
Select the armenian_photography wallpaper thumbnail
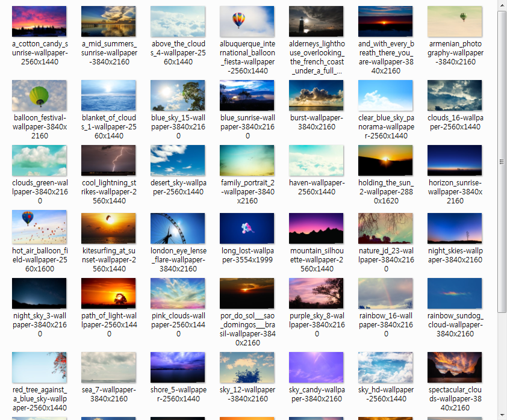(x=454, y=21)
